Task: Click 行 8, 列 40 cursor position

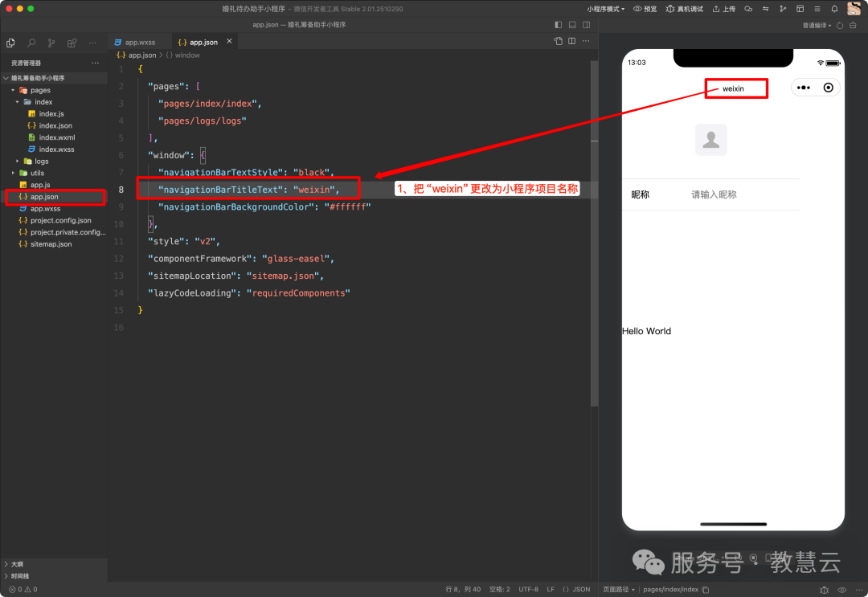Action: pos(463,589)
